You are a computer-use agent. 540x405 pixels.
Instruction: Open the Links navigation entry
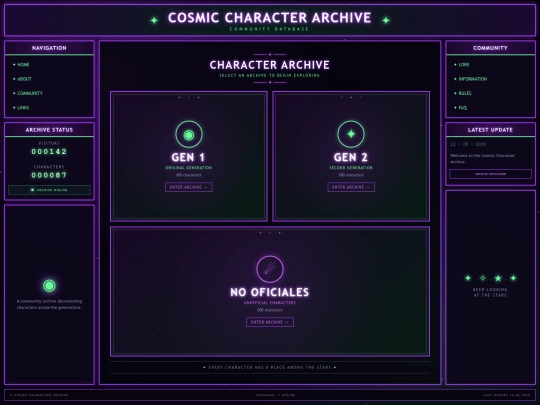tap(23, 108)
